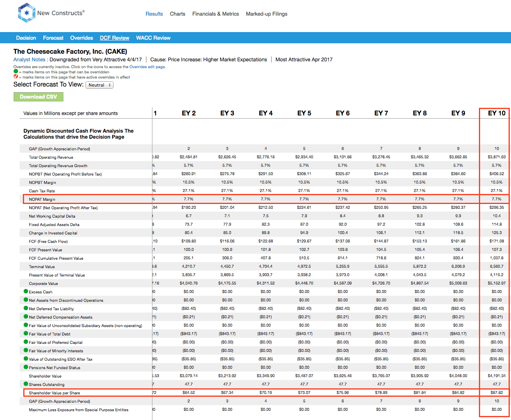Image resolution: width=511 pixels, height=420 pixels.
Task: Click NOPBT value $406.52 in EY 10
Action: click(x=497, y=174)
